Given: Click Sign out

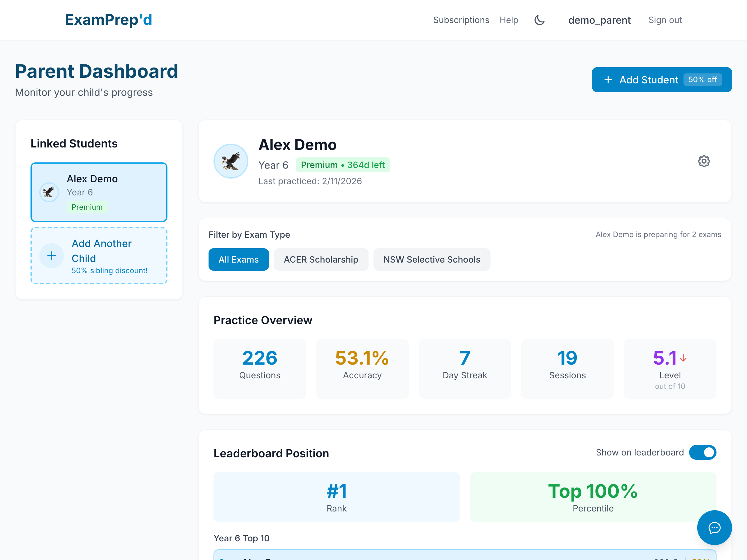Looking at the screenshot, I should tap(665, 20).
